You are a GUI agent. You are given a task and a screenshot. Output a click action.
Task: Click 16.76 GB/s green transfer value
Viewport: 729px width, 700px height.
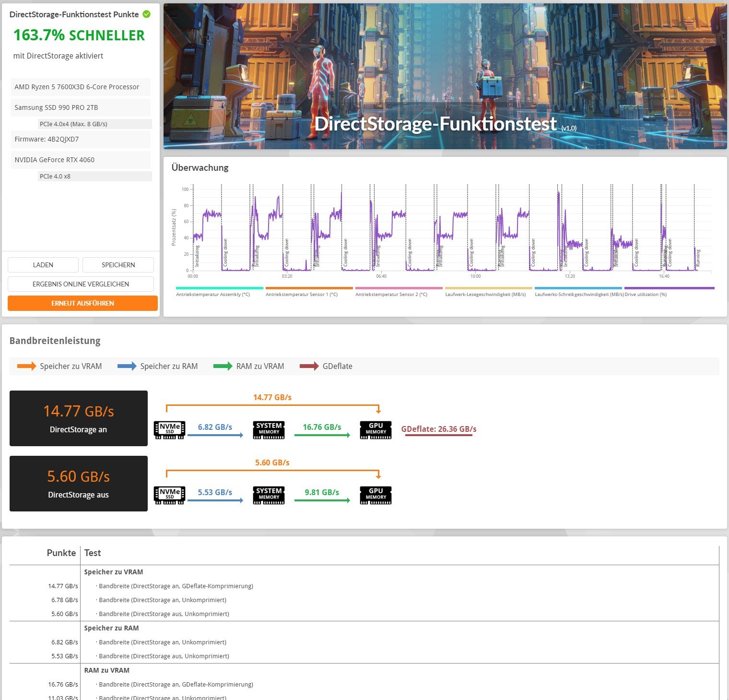tap(322, 427)
